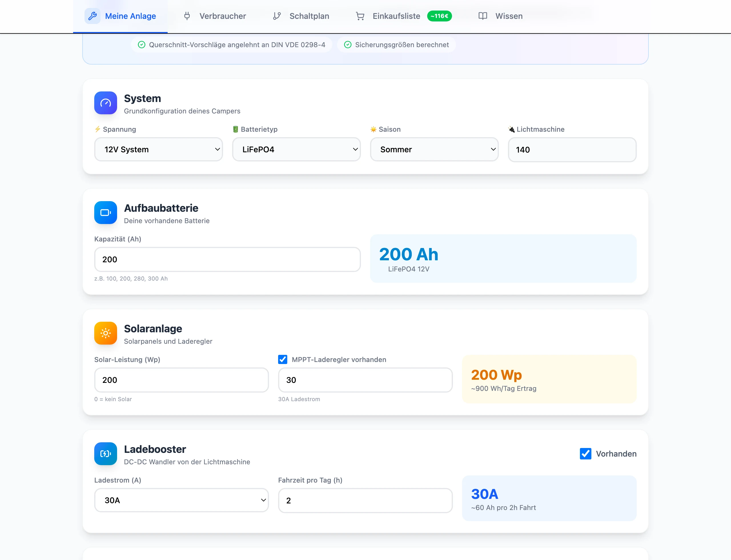This screenshot has width=731, height=560.
Task: Click the wrench icon beside Meine Anlage
Action: (x=92, y=16)
